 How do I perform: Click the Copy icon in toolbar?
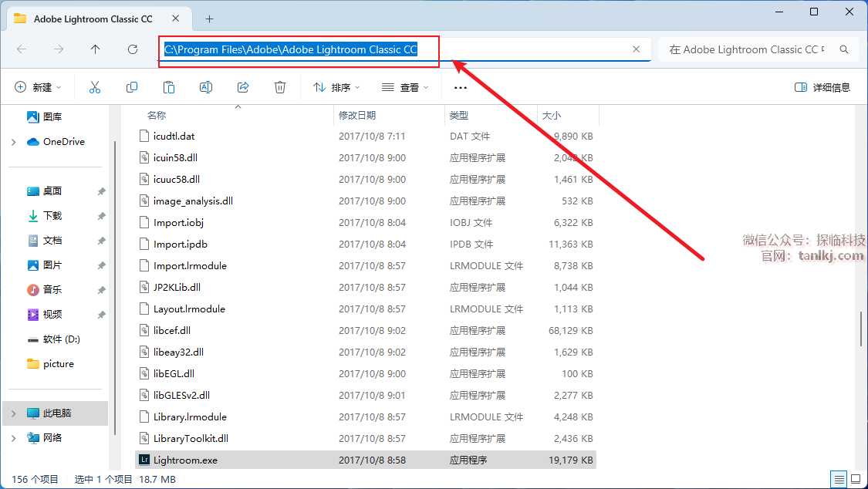[132, 87]
